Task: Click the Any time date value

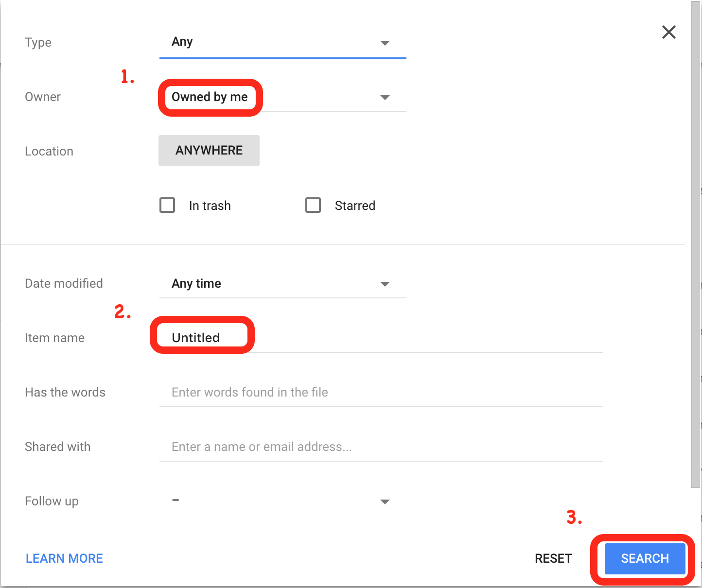Action: click(x=196, y=283)
